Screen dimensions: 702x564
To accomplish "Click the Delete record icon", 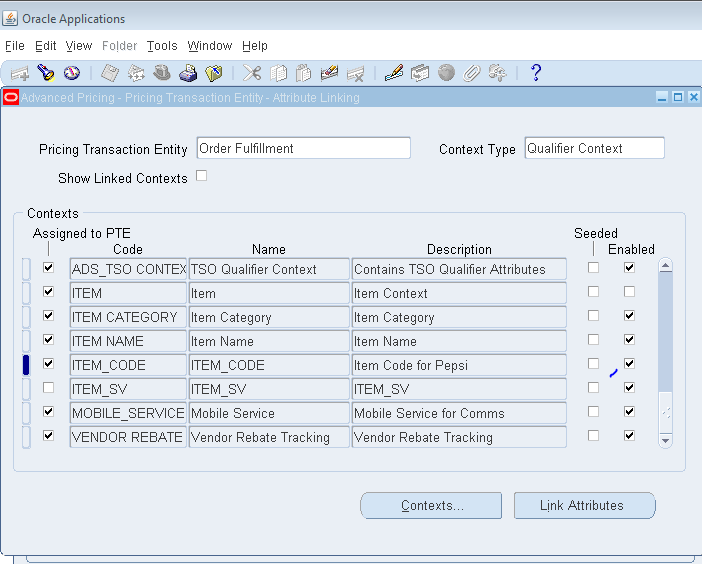I will coord(355,73).
